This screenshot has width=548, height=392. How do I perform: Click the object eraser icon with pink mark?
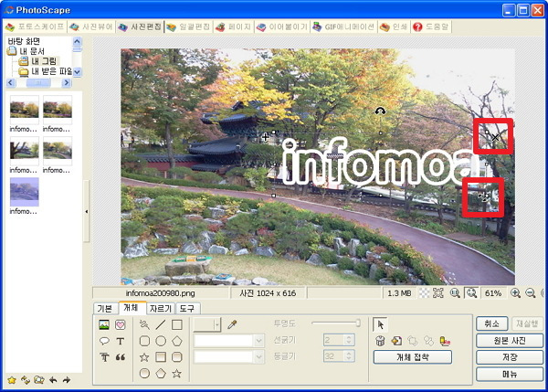click(445, 341)
